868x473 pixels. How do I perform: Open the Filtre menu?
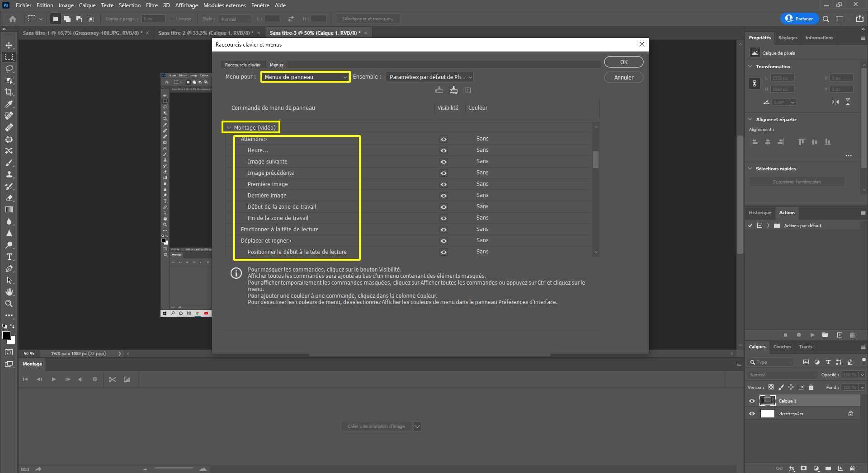click(x=151, y=5)
